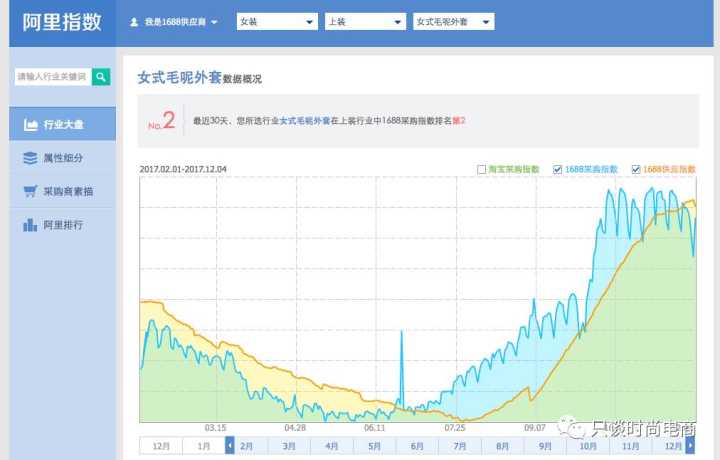Open the 女式毛呢外套 product dropdown
Screen dimensions: 720x460
(x=453, y=21)
